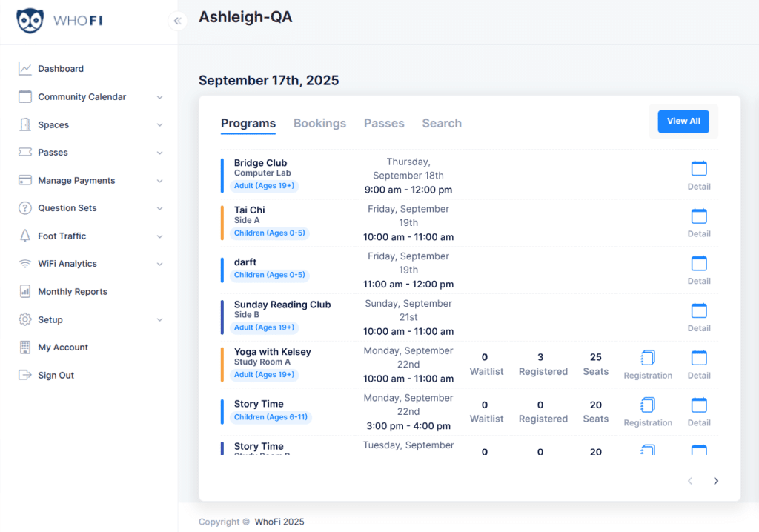The width and height of the screenshot is (759, 532).
Task: Open Detail icon for Sunday Reading Club
Action: tap(699, 311)
